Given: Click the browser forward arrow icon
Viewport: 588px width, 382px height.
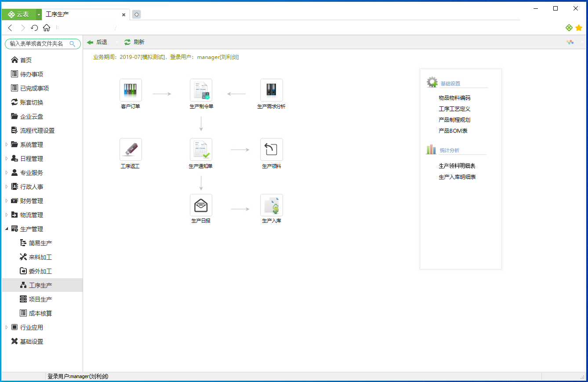Looking at the screenshot, I should [x=23, y=28].
